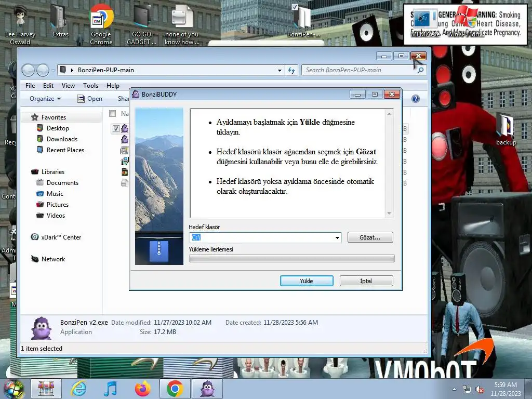Select the BonziPen desktop folder icon

coord(303,20)
